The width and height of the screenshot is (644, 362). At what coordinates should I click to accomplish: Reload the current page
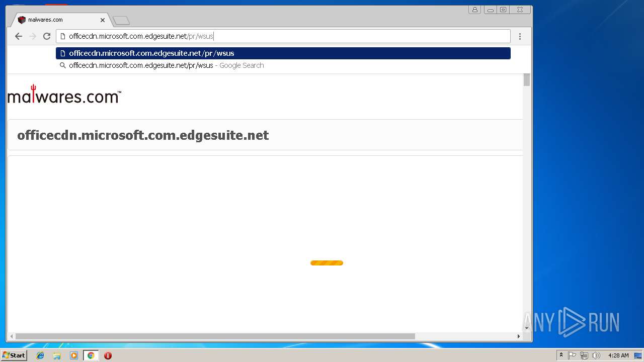(47, 36)
